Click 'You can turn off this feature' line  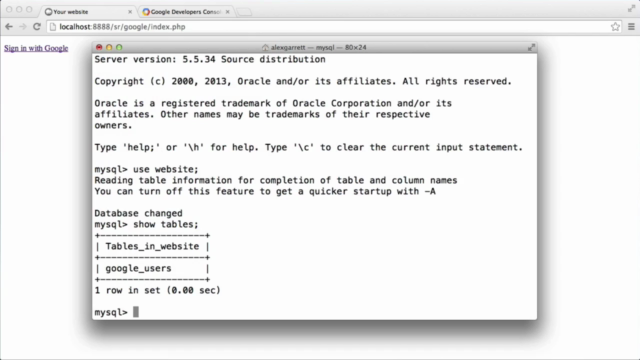[x=265, y=191]
